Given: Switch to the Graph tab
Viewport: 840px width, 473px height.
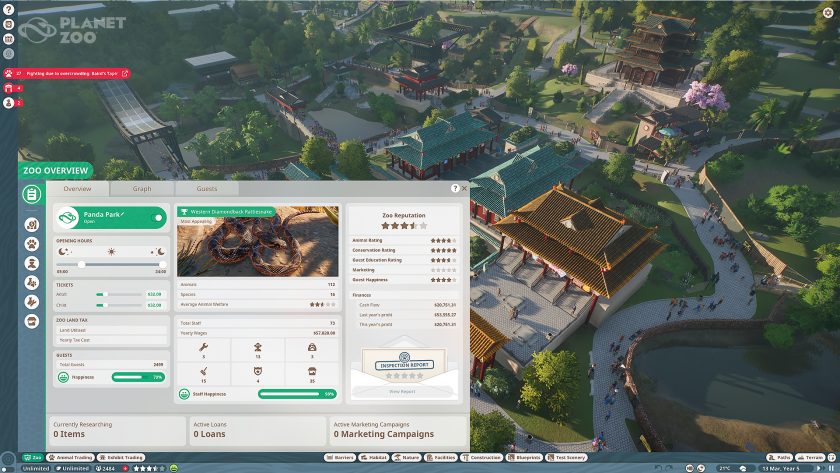Looking at the screenshot, I should click(x=142, y=189).
